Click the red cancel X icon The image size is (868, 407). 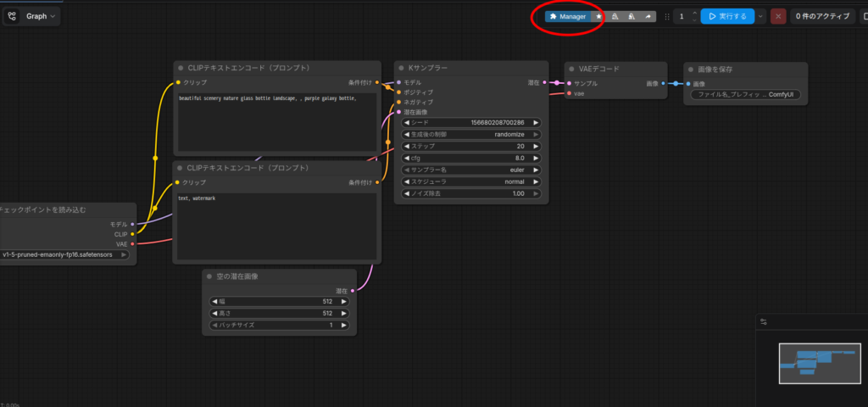click(778, 16)
